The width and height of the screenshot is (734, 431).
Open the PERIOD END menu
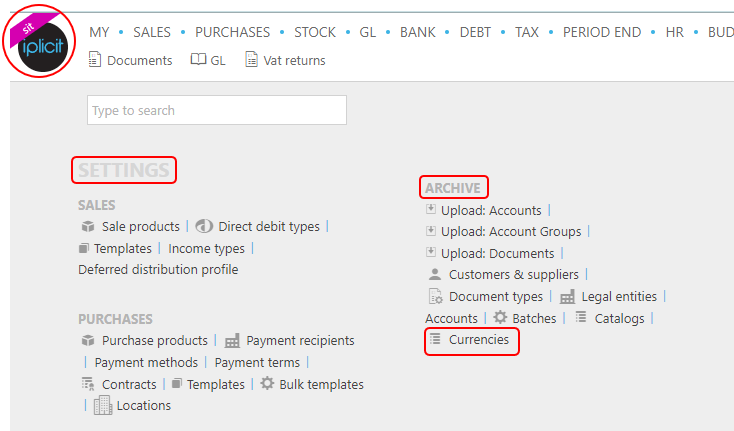tap(602, 32)
